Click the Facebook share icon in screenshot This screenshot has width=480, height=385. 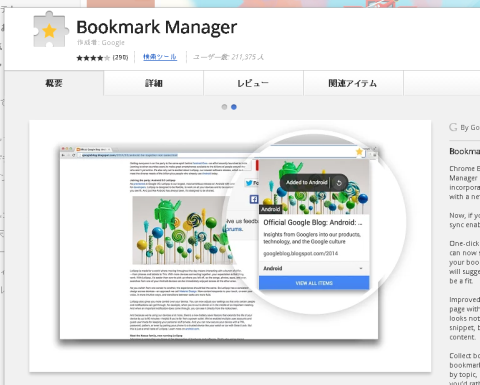[254, 199]
